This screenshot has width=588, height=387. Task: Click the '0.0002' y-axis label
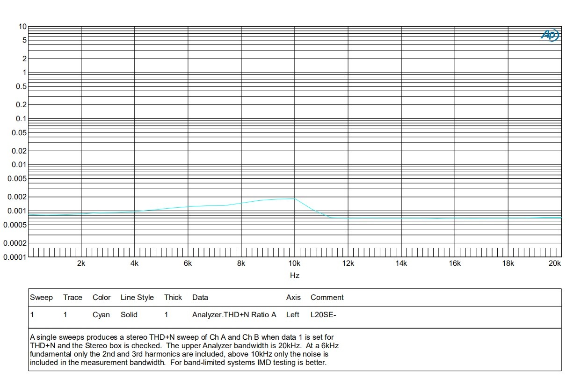[15, 243]
